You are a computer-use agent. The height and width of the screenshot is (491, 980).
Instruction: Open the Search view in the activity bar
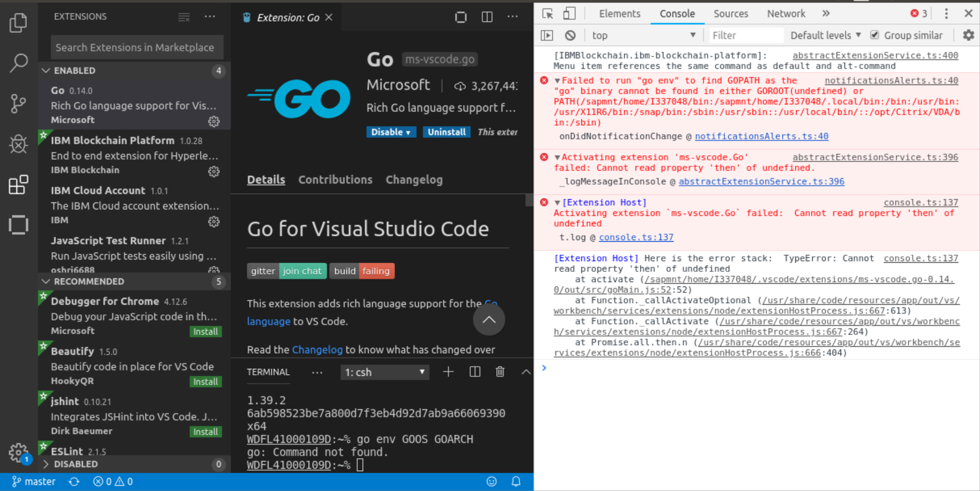coord(18,63)
